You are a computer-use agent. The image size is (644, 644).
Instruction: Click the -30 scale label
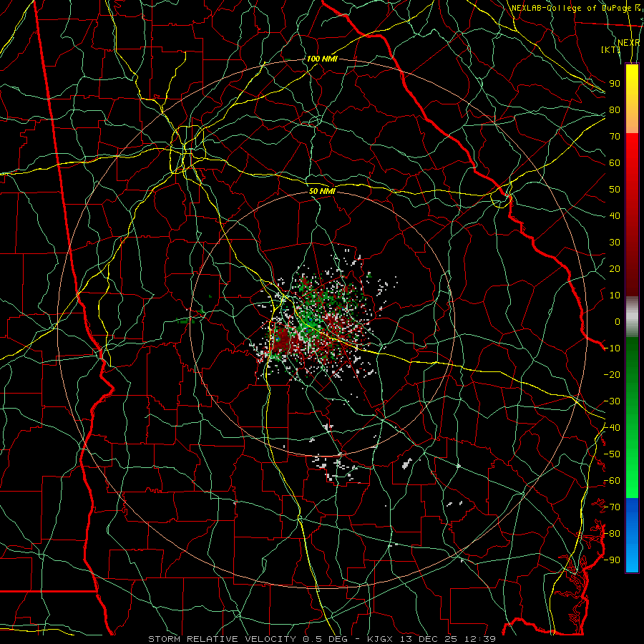point(612,401)
